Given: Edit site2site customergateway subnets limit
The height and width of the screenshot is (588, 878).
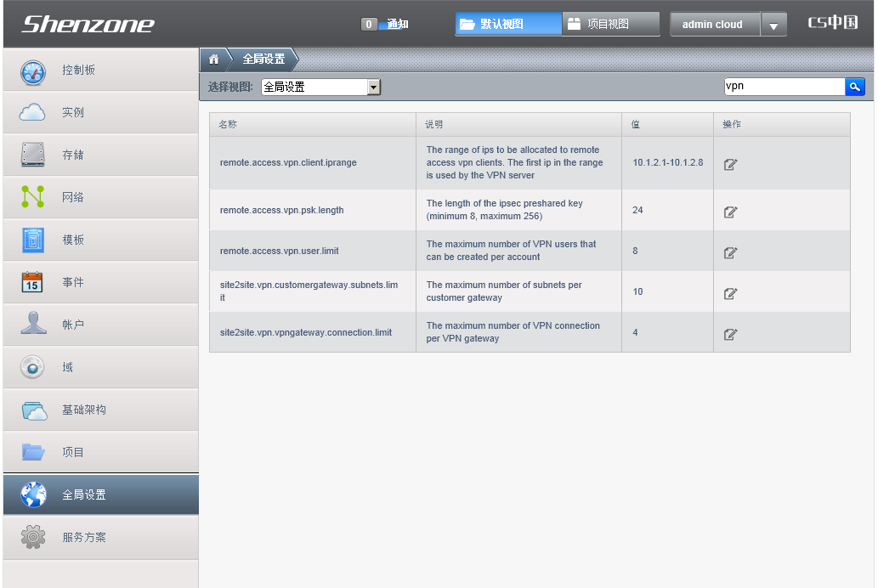Looking at the screenshot, I should pyautogui.click(x=729, y=293).
